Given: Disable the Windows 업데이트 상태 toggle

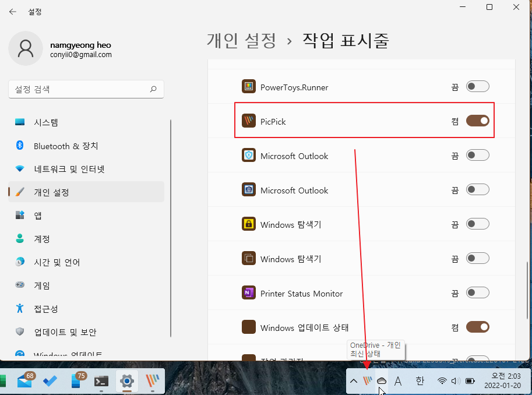Looking at the screenshot, I should [477, 327].
